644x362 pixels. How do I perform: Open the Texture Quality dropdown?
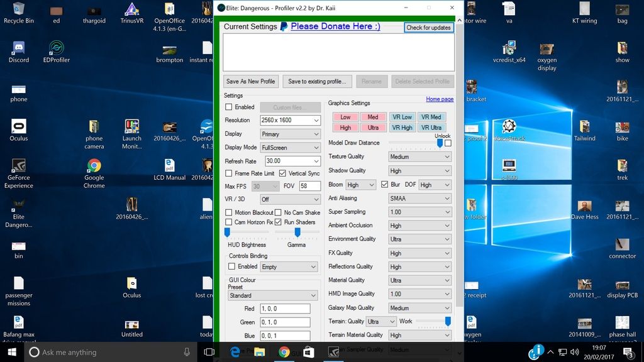coord(419,156)
